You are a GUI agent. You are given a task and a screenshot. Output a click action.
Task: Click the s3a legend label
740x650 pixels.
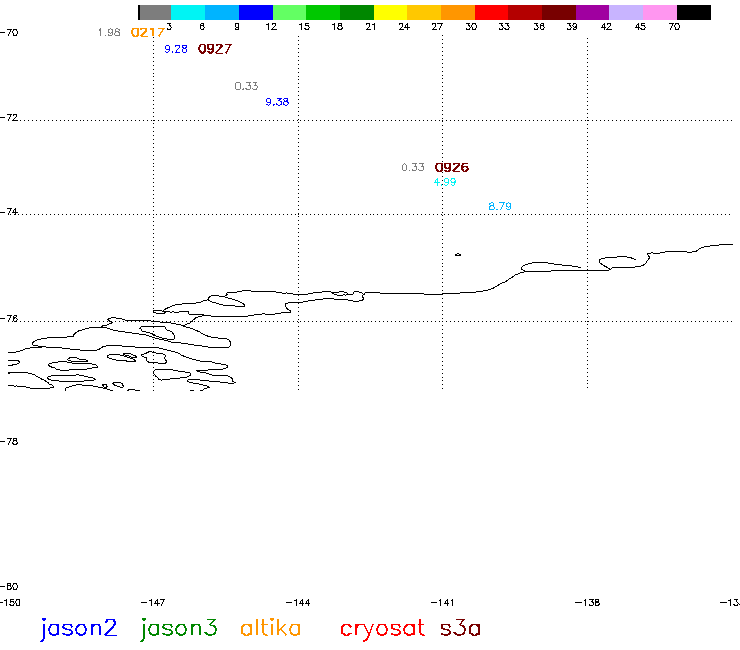click(460, 629)
